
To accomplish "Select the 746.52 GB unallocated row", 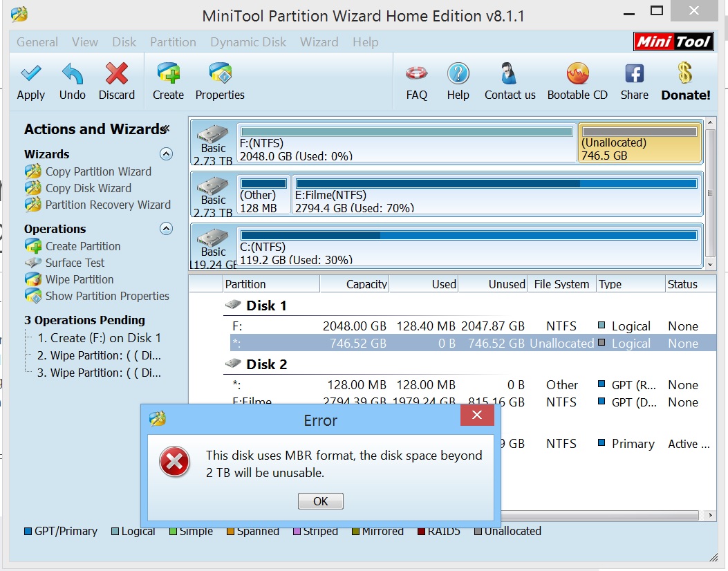I will tap(473, 344).
